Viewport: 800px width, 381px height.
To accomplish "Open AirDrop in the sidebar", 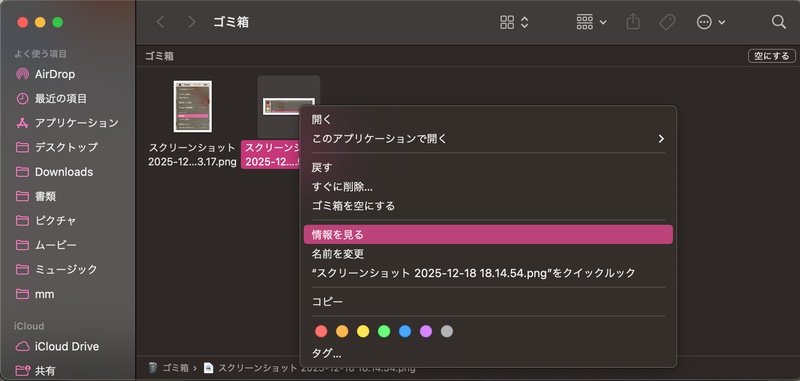I will click(55, 74).
